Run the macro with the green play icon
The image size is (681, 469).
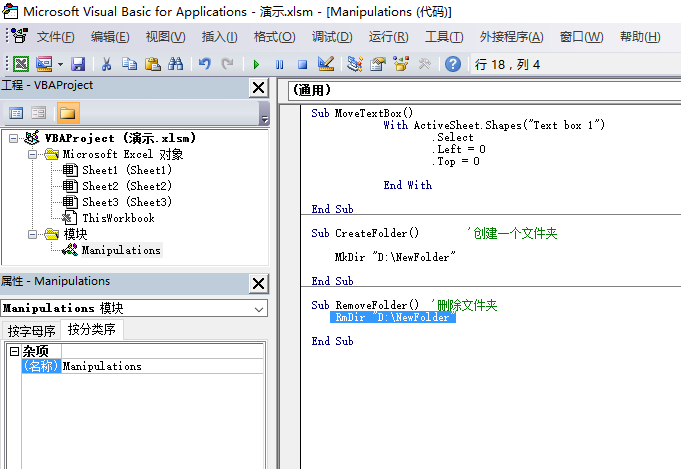[x=256, y=65]
